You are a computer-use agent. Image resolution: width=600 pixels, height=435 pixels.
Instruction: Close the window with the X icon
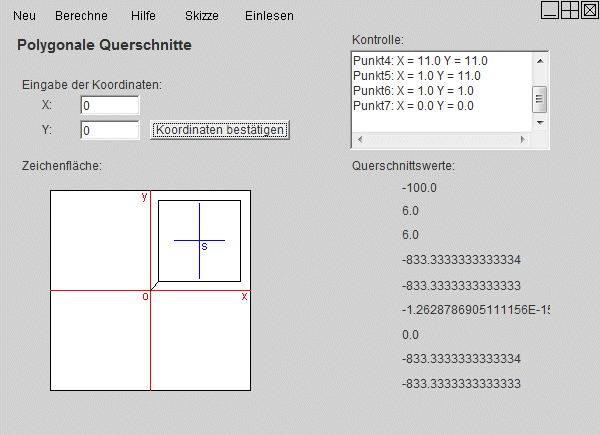pos(588,9)
